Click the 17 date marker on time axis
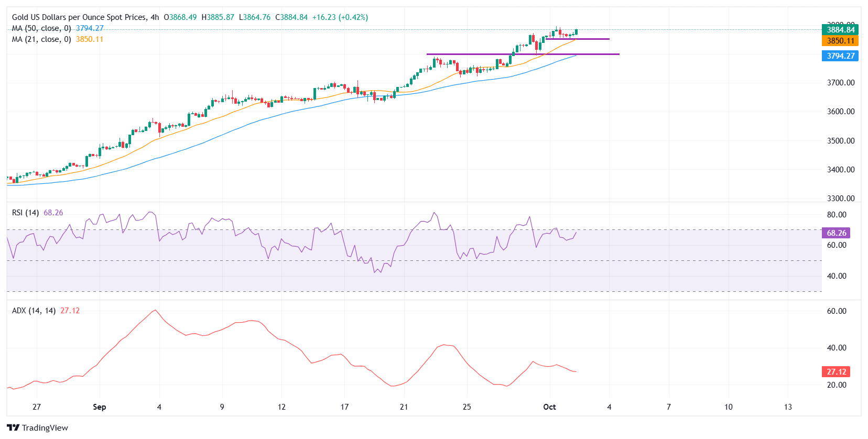Image resolution: width=868 pixels, height=439 pixels. pos(344,407)
